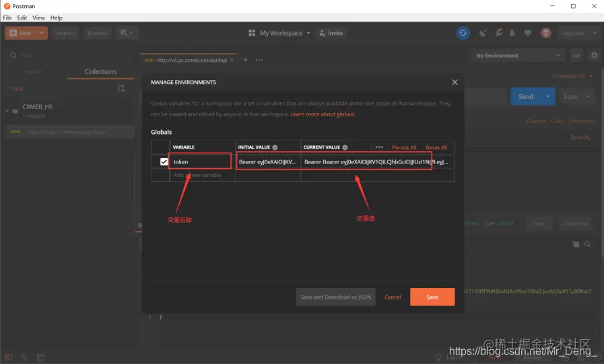Close the Manage Environments dialog
This screenshot has height=364, width=604.
(x=455, y=82)
